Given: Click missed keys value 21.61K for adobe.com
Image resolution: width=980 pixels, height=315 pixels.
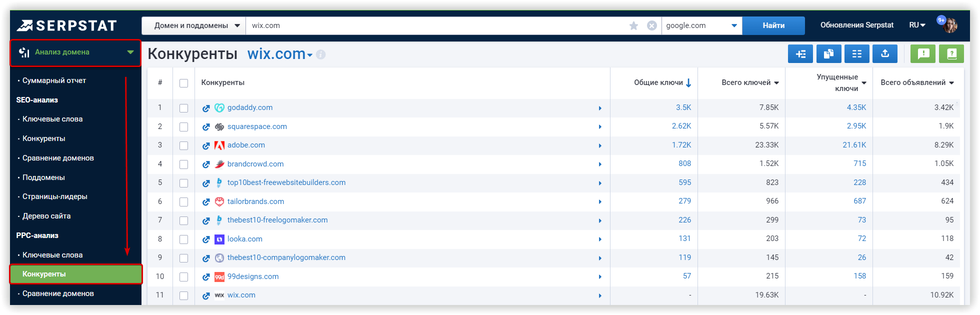Looking at the screenshot, I should pos(854,145).
